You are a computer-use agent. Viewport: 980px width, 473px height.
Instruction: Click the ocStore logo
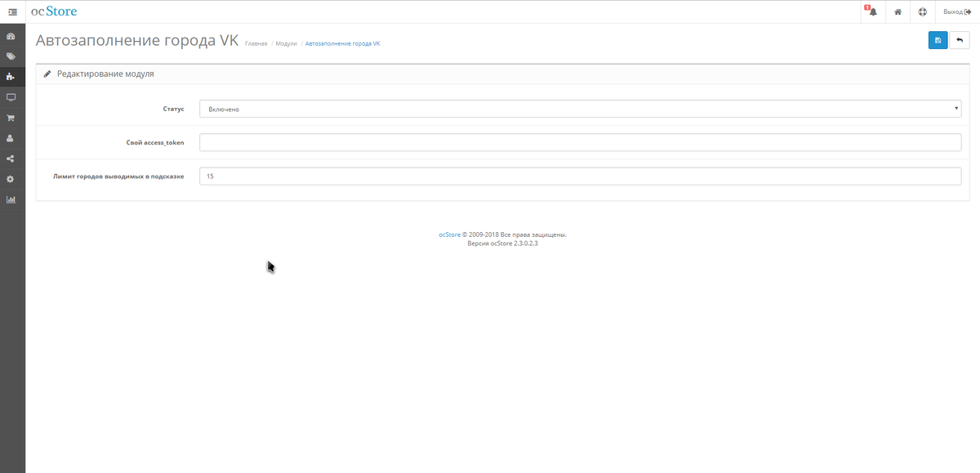pyautogui.click(x=54, y=11)
